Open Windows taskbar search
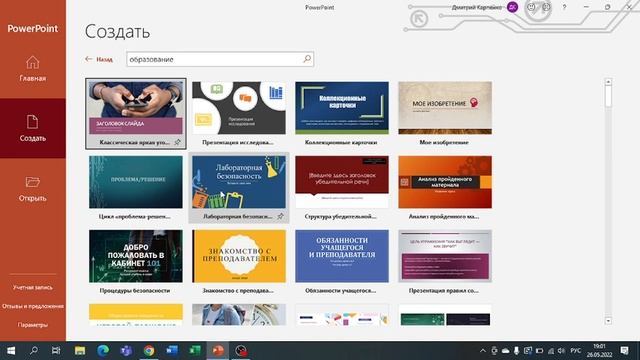 tap(34, 351)
